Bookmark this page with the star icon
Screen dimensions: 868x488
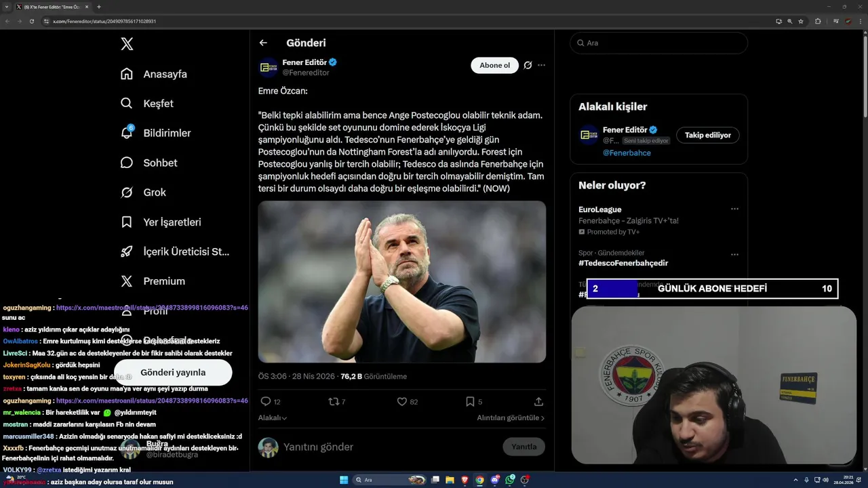(801, 21)
